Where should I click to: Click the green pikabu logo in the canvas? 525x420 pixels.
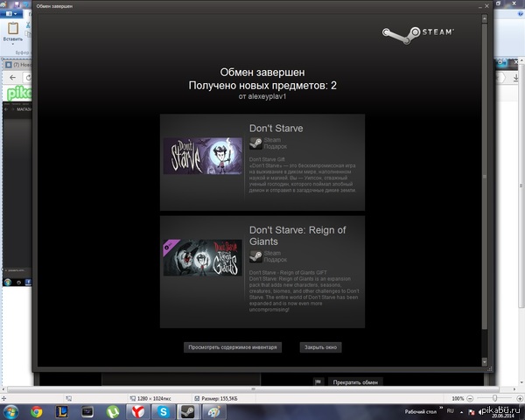click(x=19, y=94)
